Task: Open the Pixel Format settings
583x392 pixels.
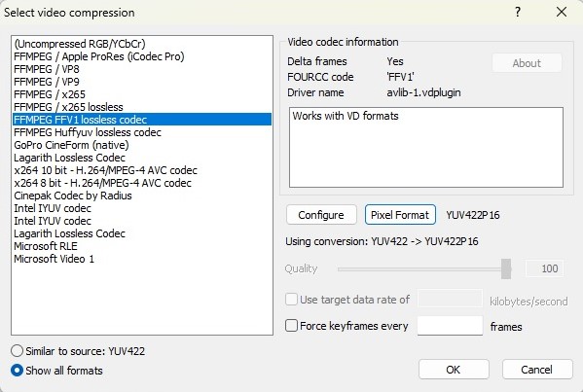Action: click(400, 215)
